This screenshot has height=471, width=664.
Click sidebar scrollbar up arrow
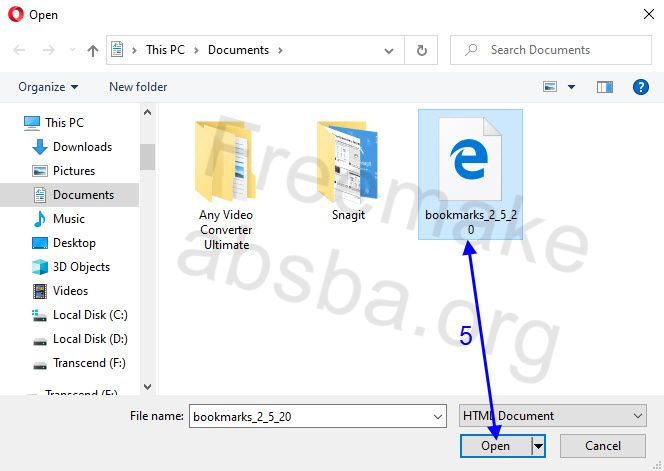147,112
